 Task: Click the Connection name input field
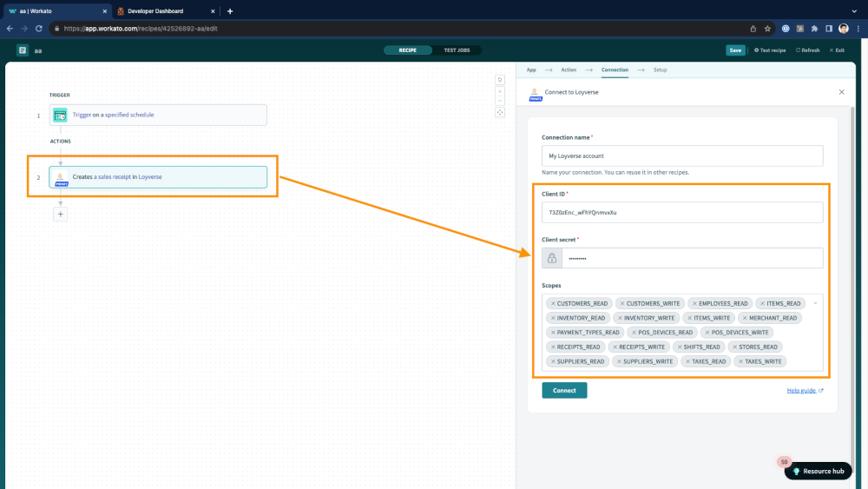pos(682,156)
